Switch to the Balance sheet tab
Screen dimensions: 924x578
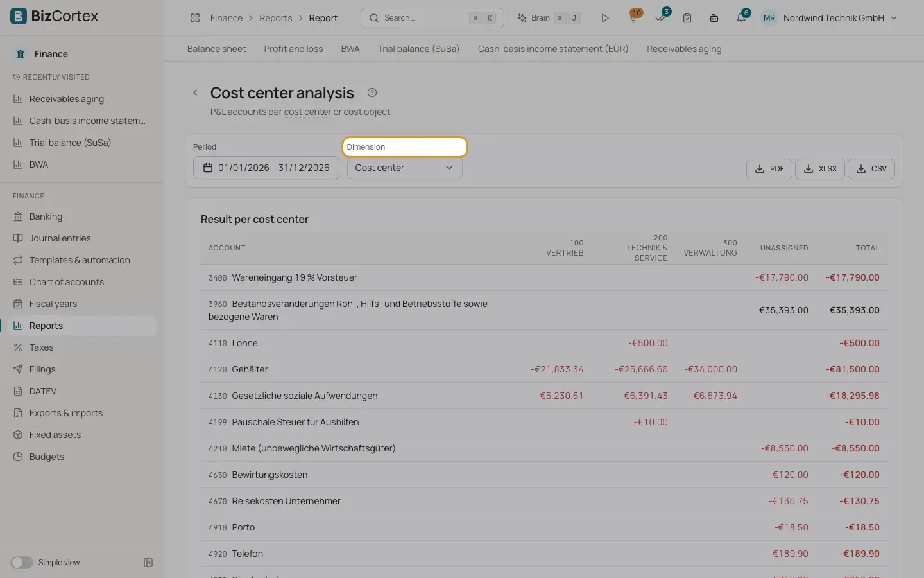pos(216,49)
